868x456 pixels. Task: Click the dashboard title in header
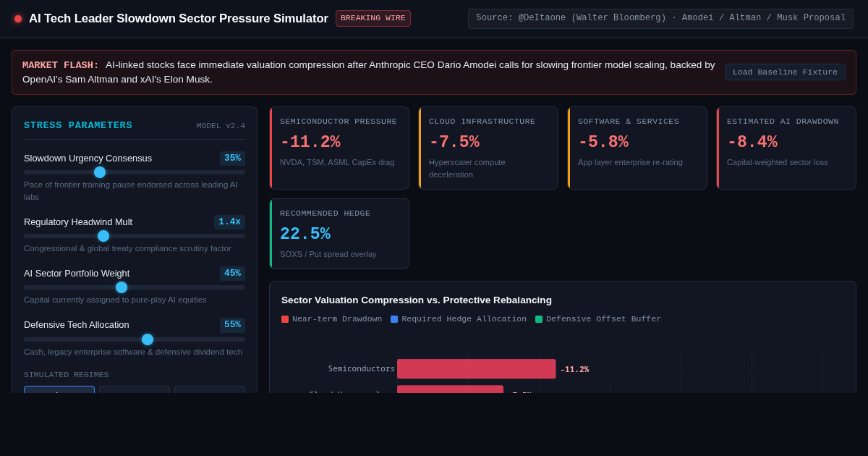click(x=179, y=19)
